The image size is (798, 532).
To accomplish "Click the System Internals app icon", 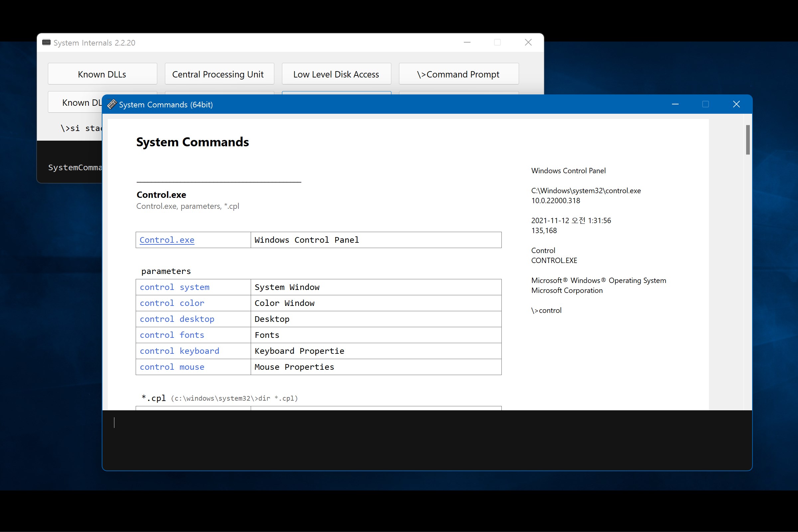I will (46, 43).
